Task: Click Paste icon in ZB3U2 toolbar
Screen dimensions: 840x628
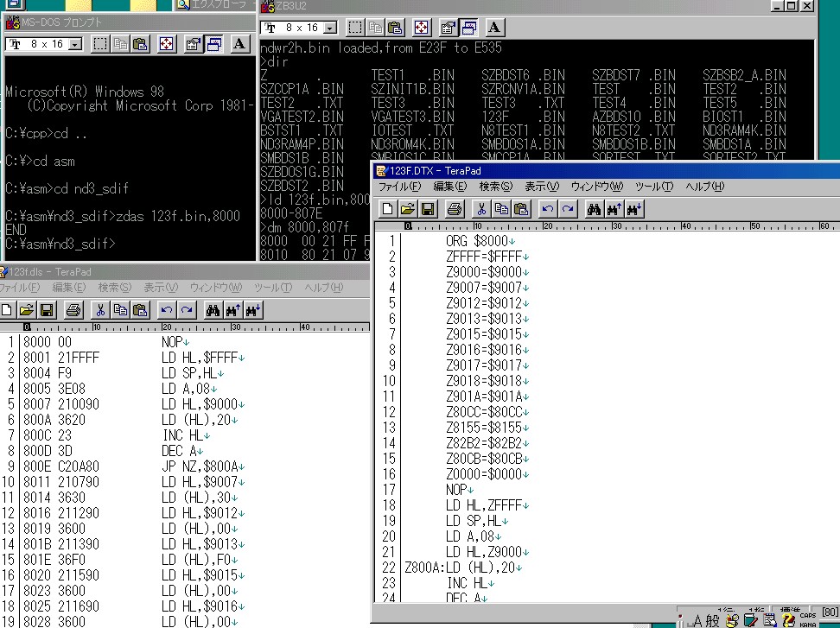Action: pos(395,28)
